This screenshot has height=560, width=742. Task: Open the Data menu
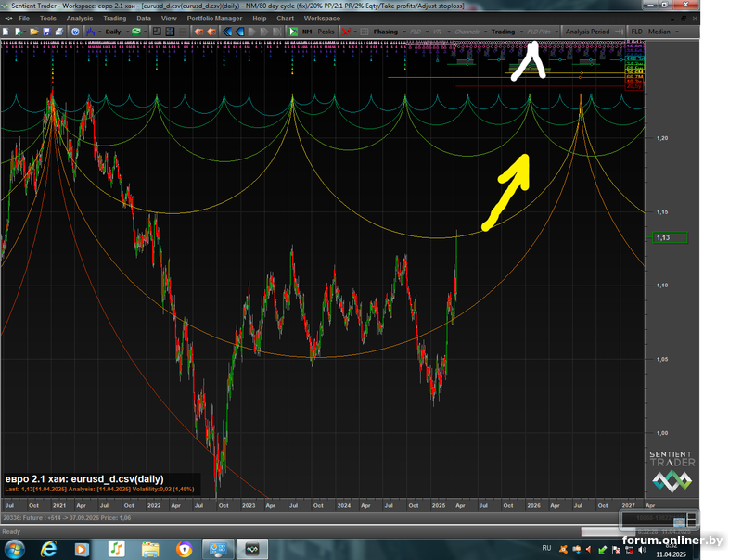coord(144,19)
